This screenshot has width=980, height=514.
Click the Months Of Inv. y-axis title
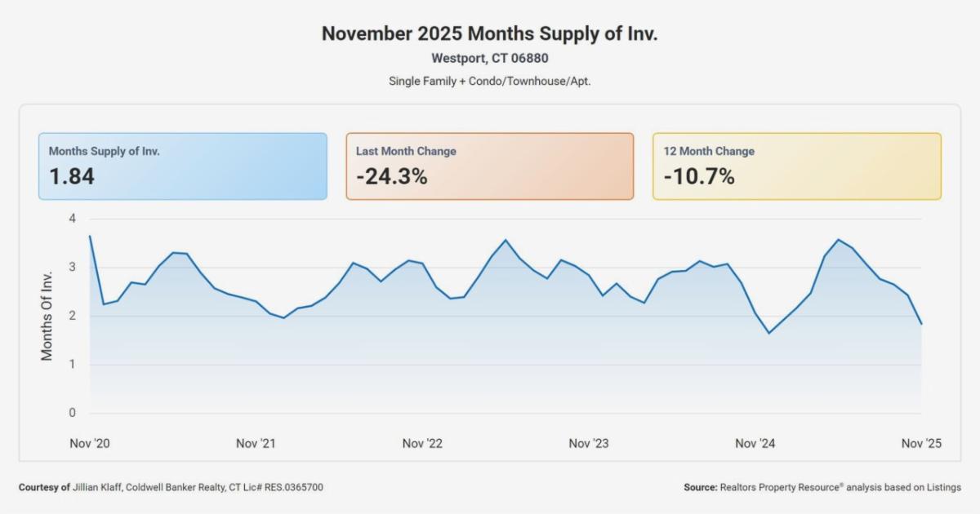(x=47, y=316)
